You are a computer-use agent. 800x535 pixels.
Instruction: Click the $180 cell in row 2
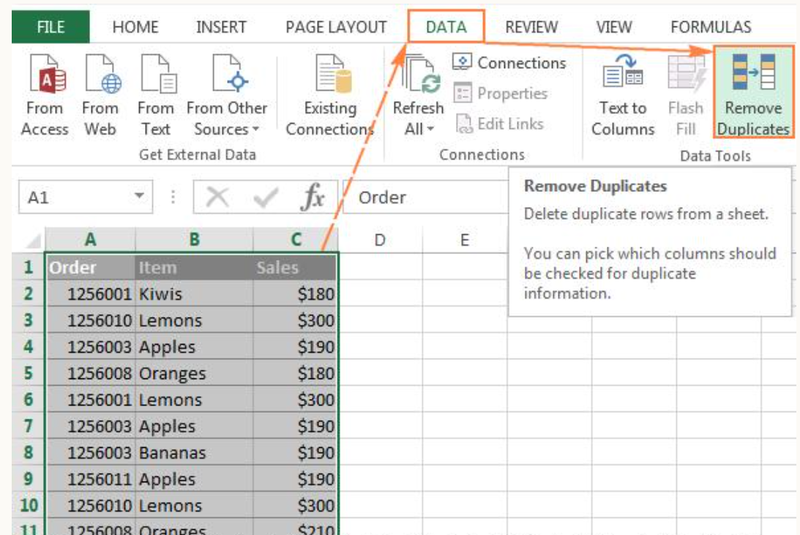point(295,294)
